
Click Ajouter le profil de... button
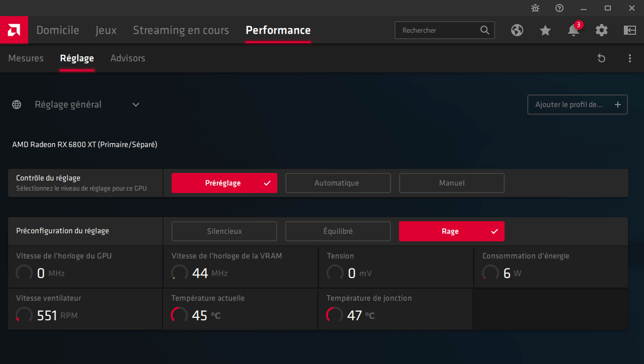point(577,105)
